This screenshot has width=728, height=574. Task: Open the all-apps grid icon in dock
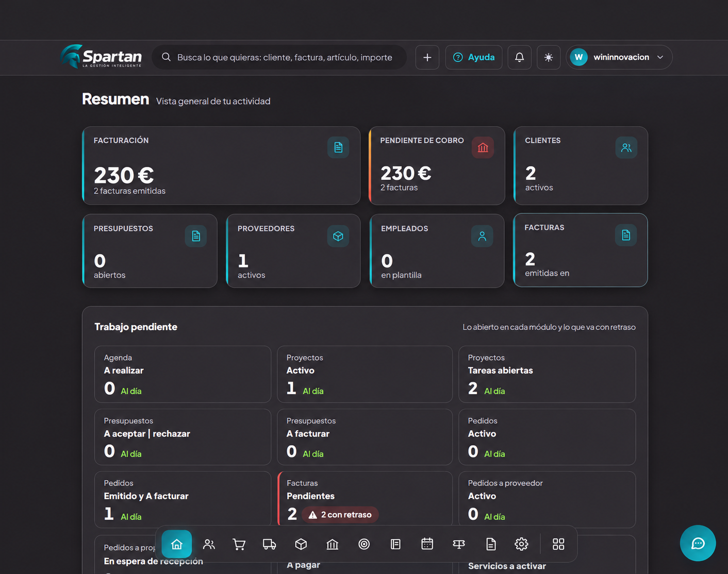(558, 544)
